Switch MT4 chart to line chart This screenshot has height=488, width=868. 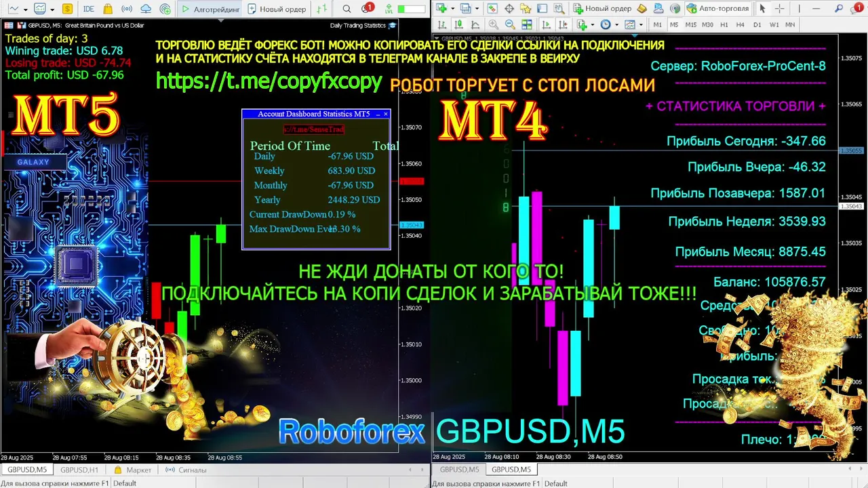[x=475, y=24]
